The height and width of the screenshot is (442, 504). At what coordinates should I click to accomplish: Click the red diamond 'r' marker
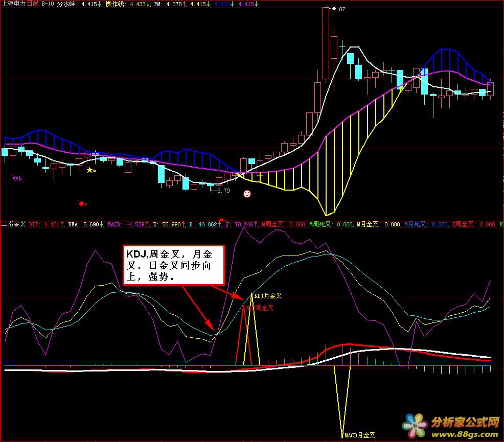[x=83, y=204]
